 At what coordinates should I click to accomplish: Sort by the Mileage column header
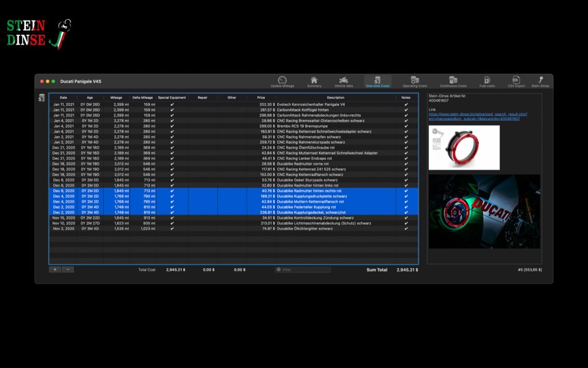116,98
